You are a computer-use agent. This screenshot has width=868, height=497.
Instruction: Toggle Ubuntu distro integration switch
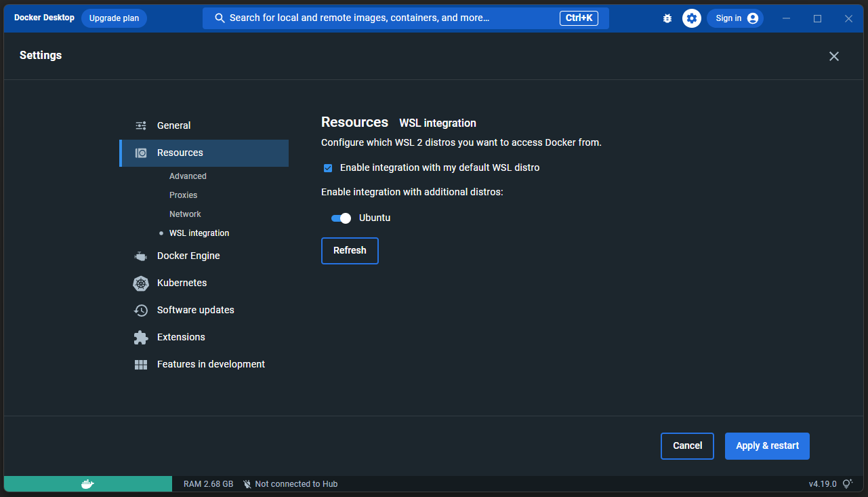click(x=341, y=218)
